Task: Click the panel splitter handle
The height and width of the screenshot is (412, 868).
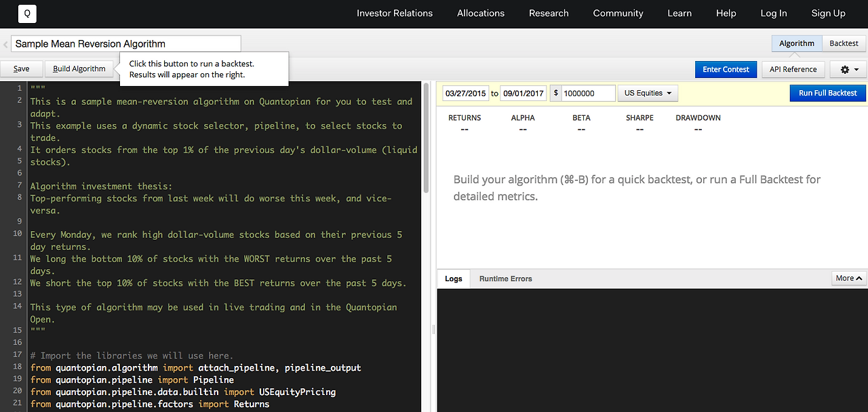Action: [x=433, y=329]
